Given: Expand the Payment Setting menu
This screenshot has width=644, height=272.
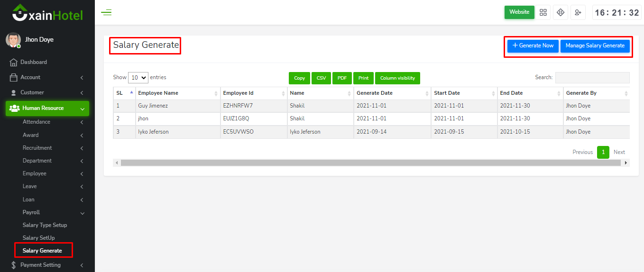Looking at the screenshot, I should click(47, 265).
